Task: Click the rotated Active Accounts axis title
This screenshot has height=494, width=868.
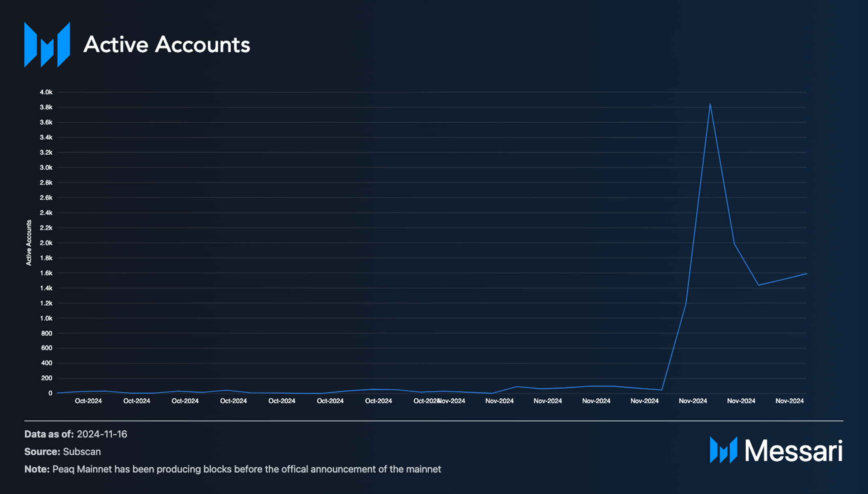Action: pos(29,243)
